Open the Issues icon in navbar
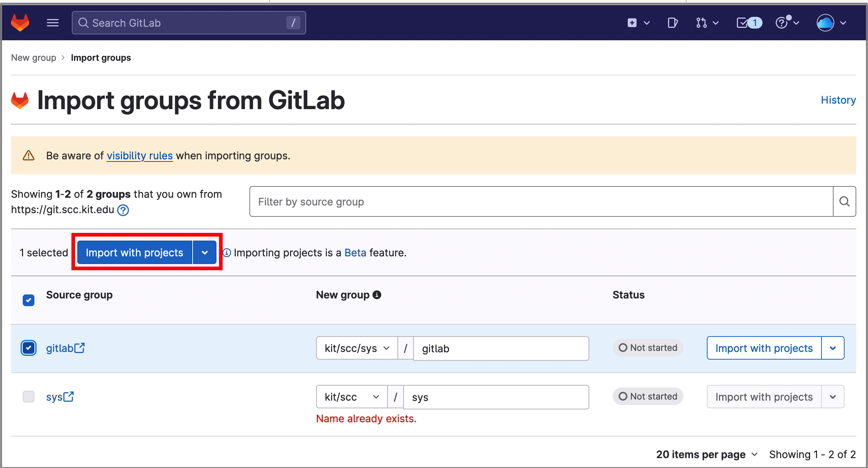 (672, 23)
